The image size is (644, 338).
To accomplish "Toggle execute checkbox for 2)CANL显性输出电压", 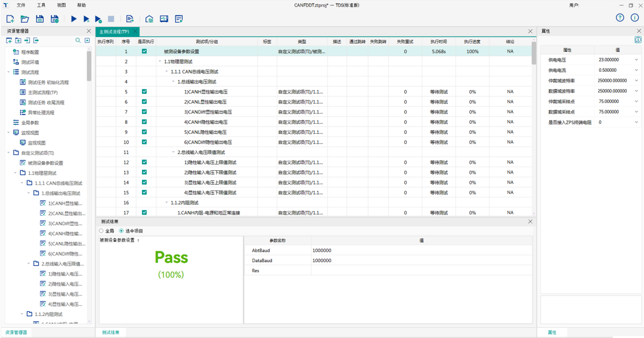I will pyautogui.click(x=144, y=102).
